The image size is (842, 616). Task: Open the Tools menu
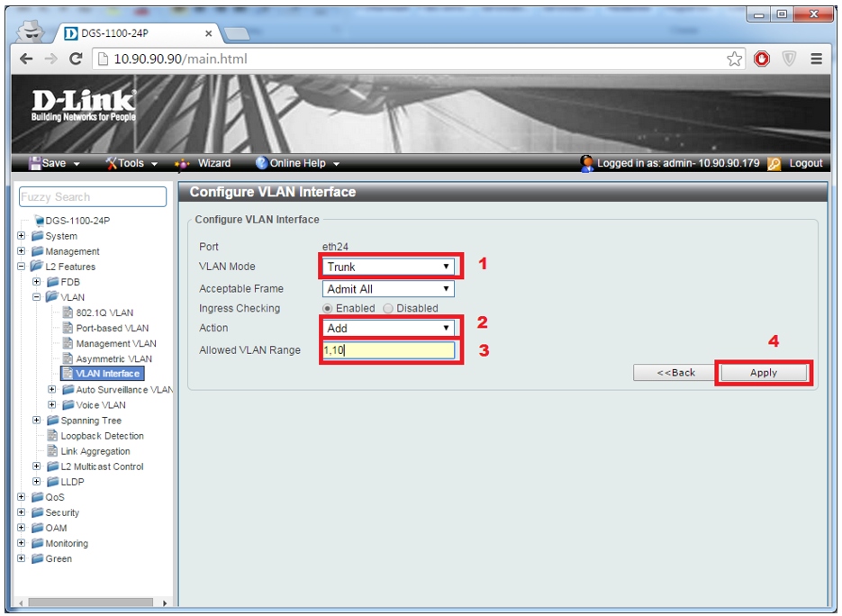tap(131, 163)
